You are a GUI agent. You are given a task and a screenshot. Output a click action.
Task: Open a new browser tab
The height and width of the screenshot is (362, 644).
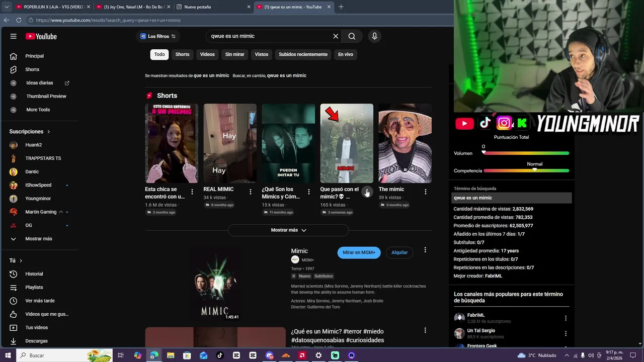341,7
